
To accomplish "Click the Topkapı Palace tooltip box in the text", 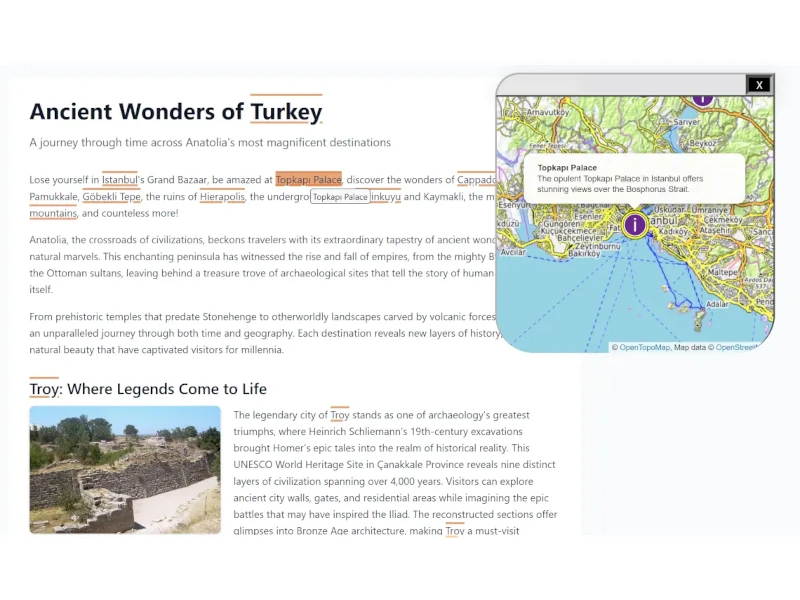I will tap(340, 197).
